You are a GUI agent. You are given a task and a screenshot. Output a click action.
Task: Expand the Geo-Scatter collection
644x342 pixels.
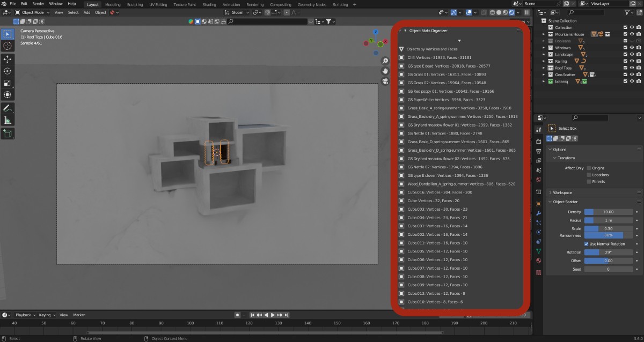click(x=544, y=75)
